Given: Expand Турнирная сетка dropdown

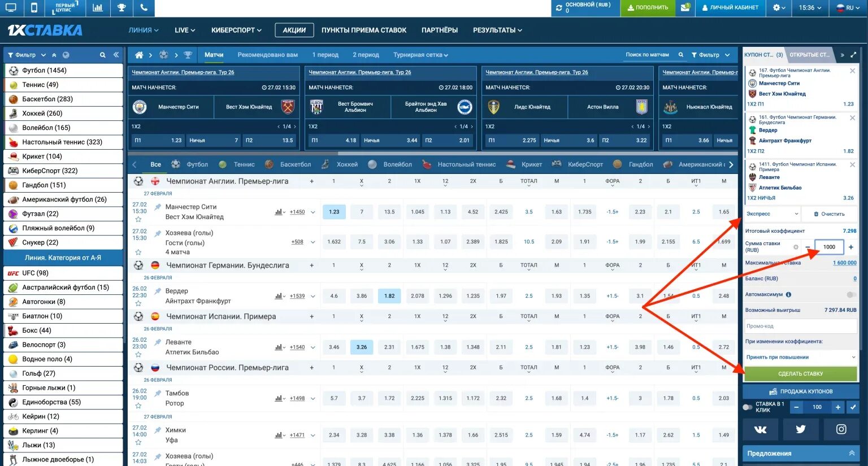Looking at the screenshot, I should click(420, 55).
